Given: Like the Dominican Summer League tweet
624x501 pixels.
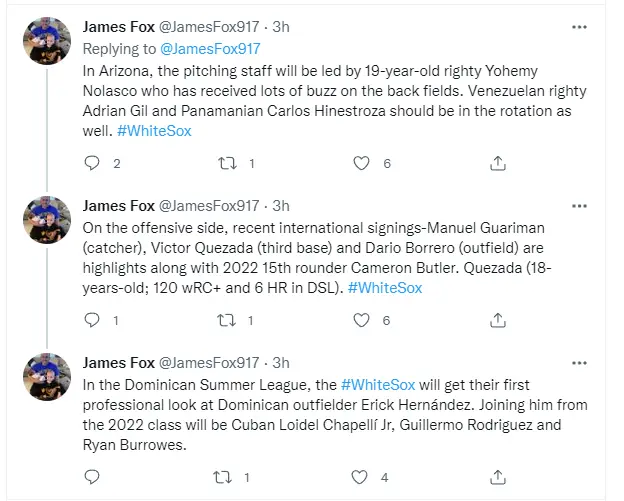Looking at the screenshot, I should point(363,477).
